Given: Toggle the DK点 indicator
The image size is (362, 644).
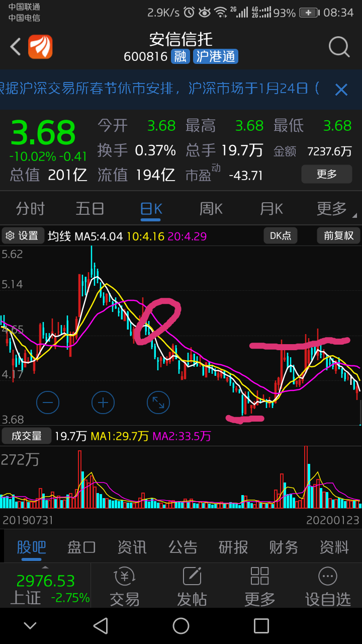Looking at the screenshot, I should [281, 235].
